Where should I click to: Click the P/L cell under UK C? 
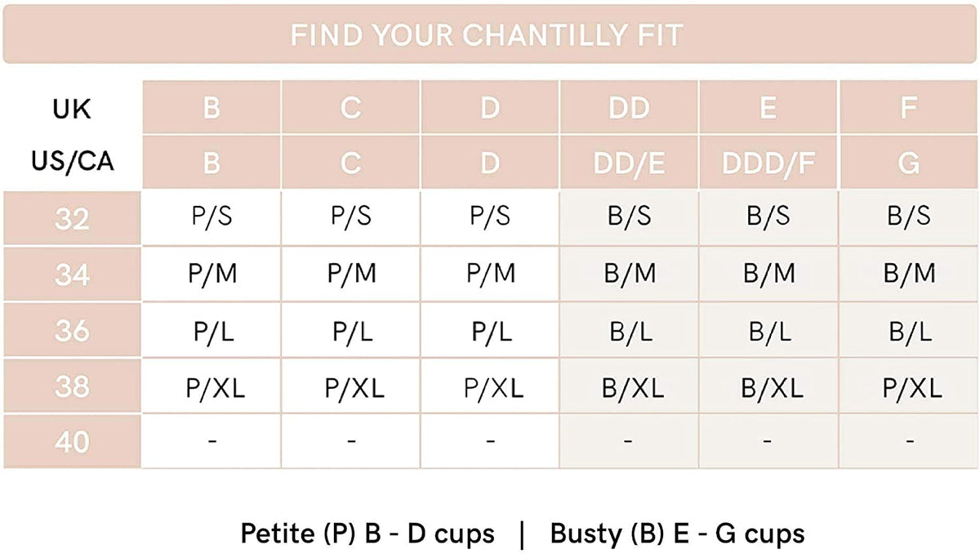pyautogui.click(x=351, y=330)
